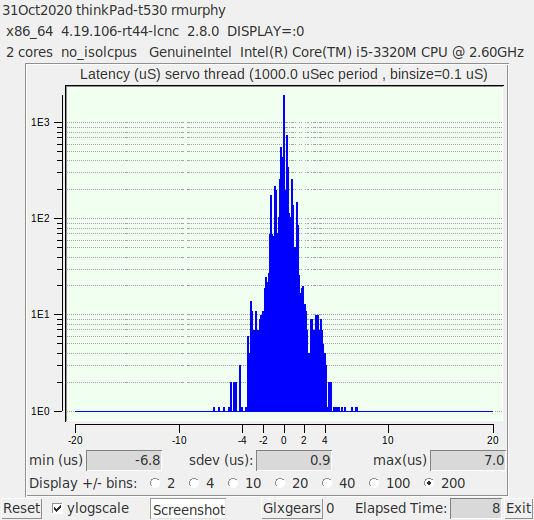This screenshot has height=520, width=534.
Task: Take a capture with Screenshot button
Action: [188, 509]
